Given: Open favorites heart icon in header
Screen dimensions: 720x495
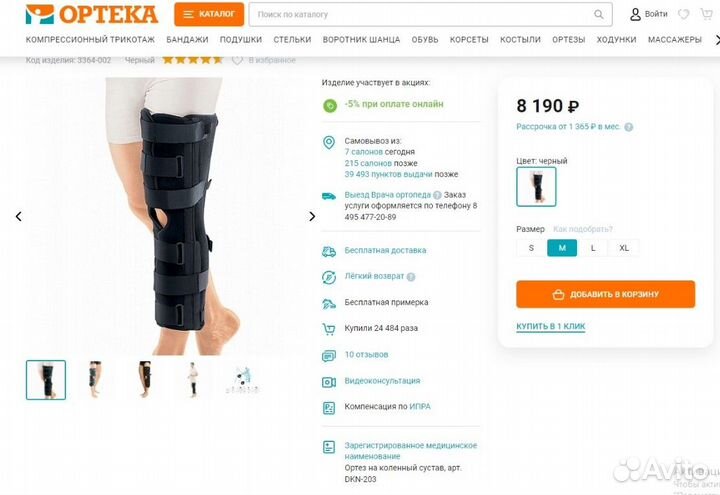Looking at the screenshot, I should 684,14.
